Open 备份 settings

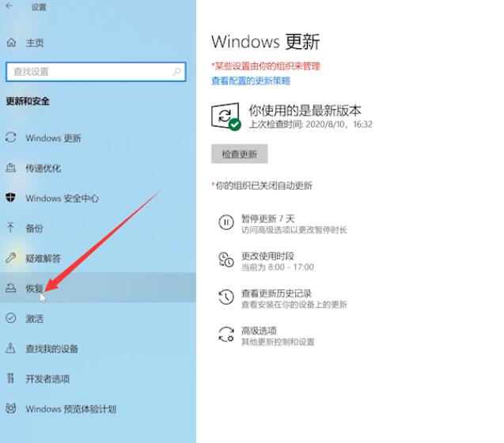click(x=34, y=229)
